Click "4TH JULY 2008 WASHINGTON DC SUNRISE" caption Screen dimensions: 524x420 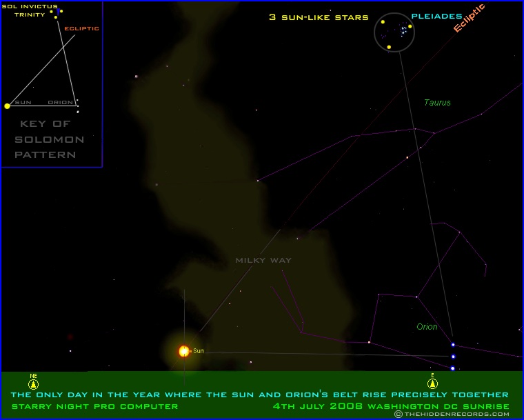(x=391, y=406)
